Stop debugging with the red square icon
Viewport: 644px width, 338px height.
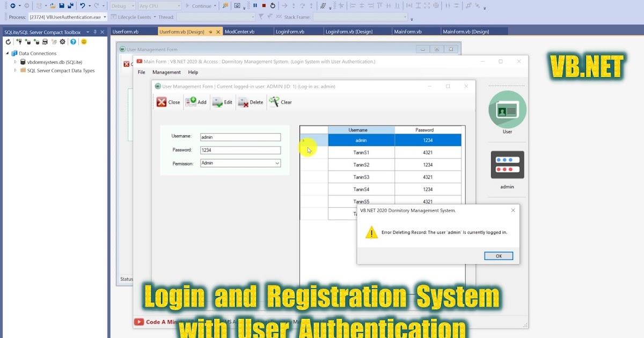tap(264, 5)
